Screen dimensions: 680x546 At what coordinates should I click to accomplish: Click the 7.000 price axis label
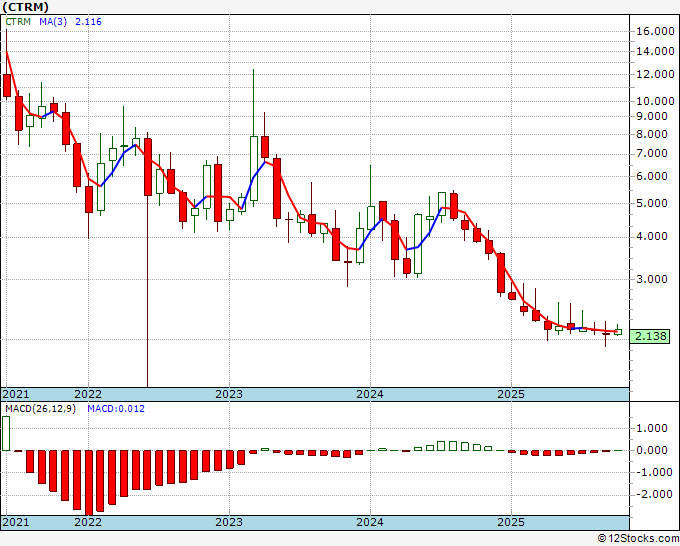(x=651, y=154)
